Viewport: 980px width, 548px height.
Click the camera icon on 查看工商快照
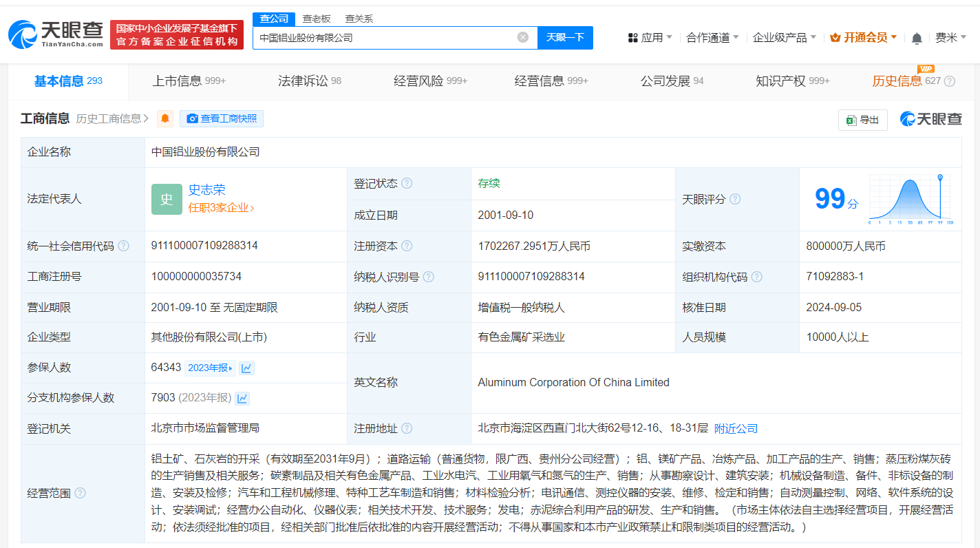pos(193,118)
